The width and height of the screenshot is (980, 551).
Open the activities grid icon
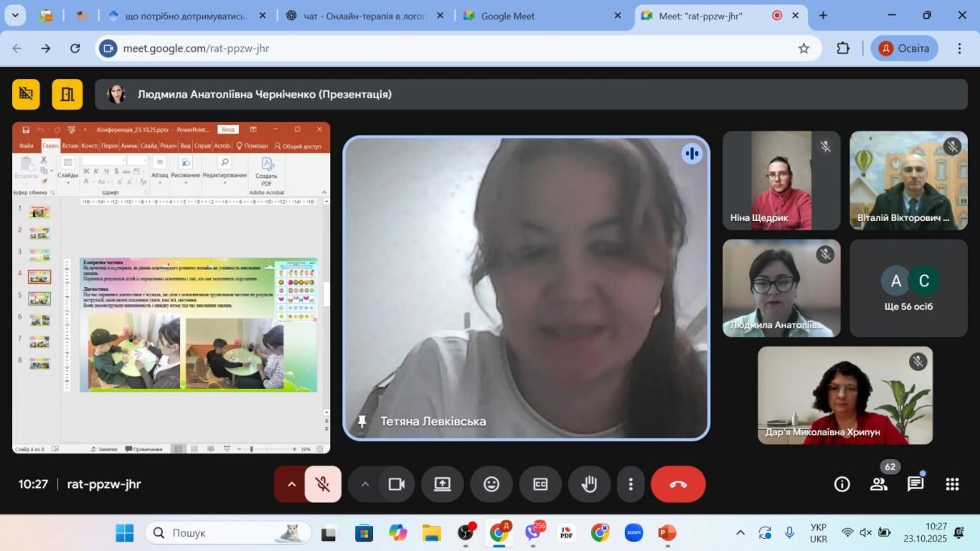coord(952,484)
